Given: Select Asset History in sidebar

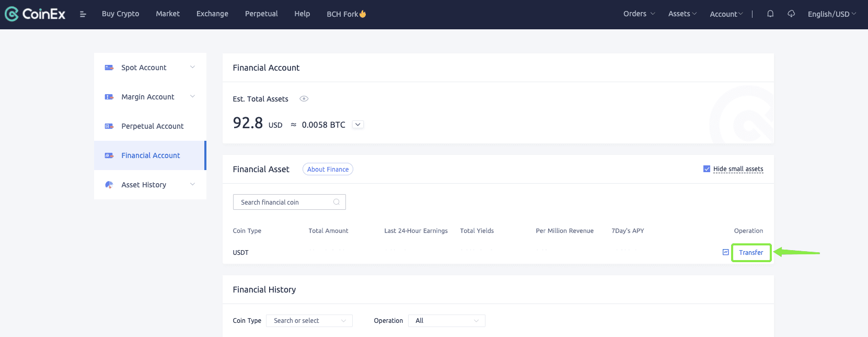Looking at the screenshot, I should tap(150, 185).
